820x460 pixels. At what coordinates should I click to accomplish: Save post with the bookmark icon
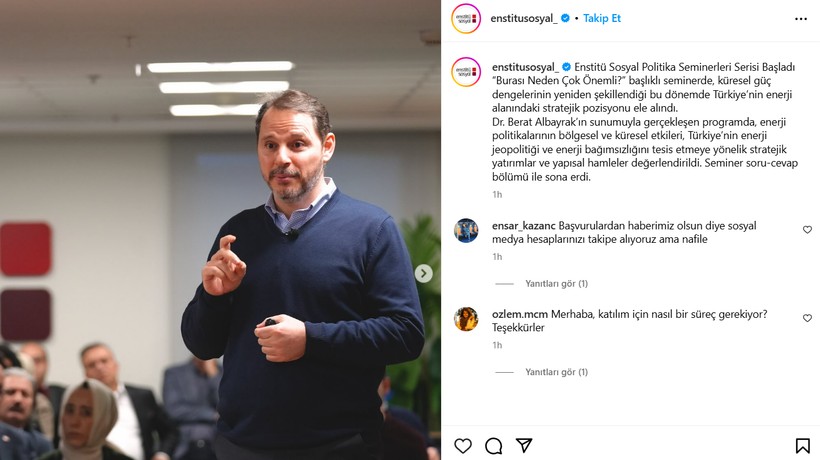tap(802, 446)
